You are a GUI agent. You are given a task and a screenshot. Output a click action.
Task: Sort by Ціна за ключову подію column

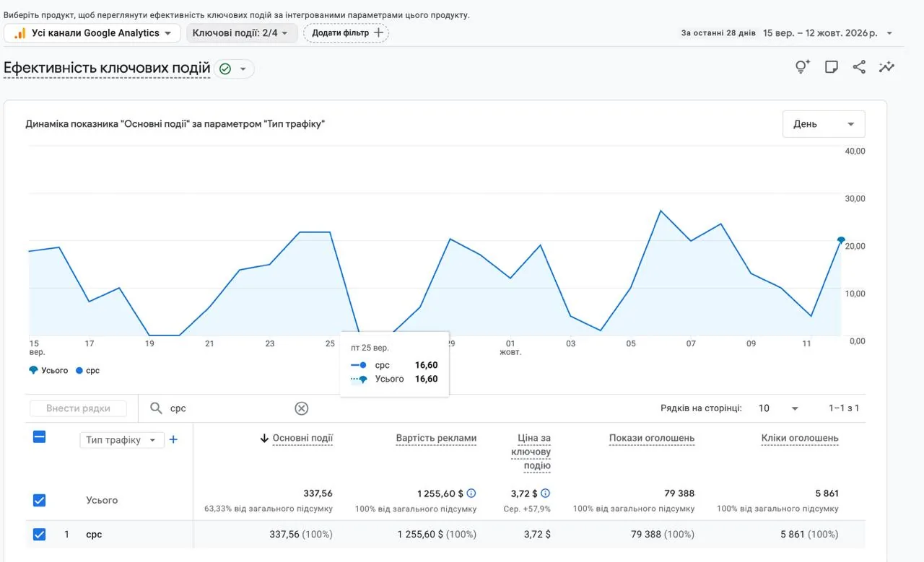point(531,452)
